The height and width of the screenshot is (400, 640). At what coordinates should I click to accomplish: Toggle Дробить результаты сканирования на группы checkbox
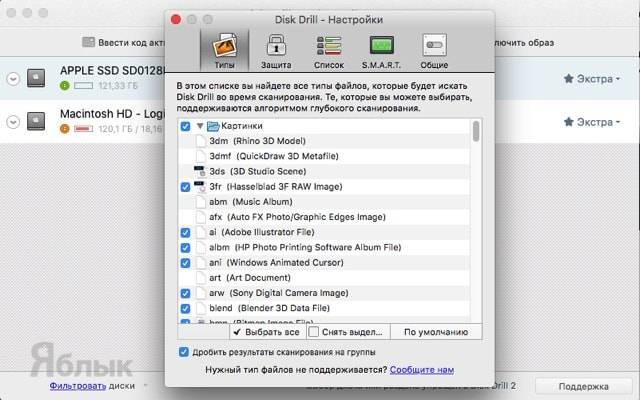(184, 352)
